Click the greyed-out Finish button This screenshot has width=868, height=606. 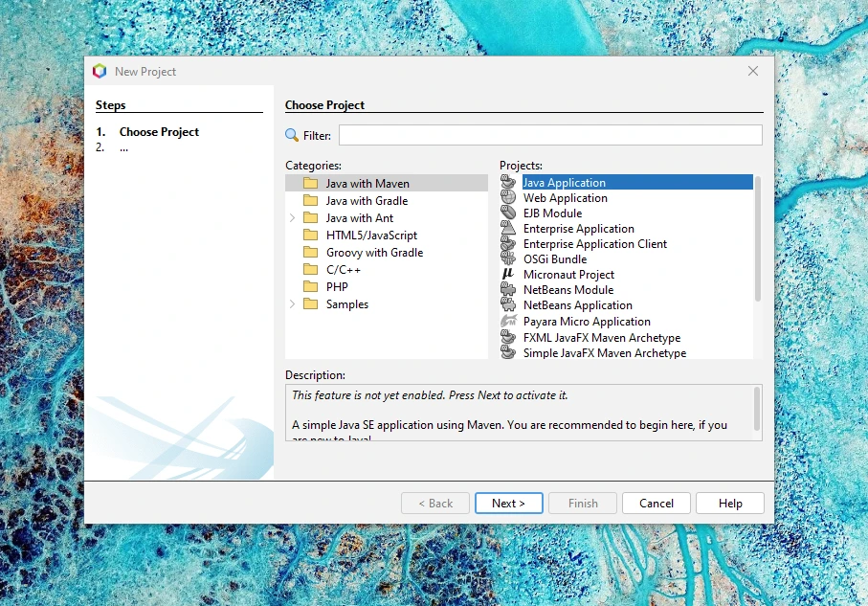[583, 503]
